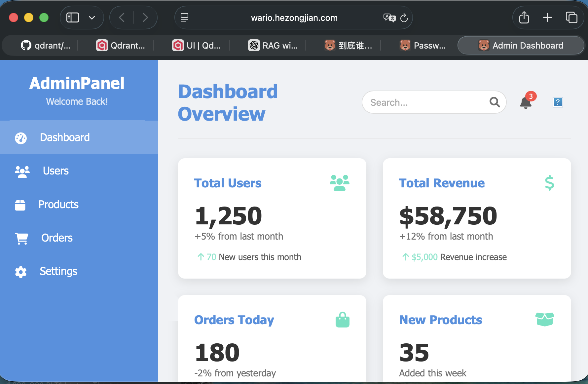This screenshot has height=384, width=588.
Task: Click the notification bell icon
Action: point(526,103)
